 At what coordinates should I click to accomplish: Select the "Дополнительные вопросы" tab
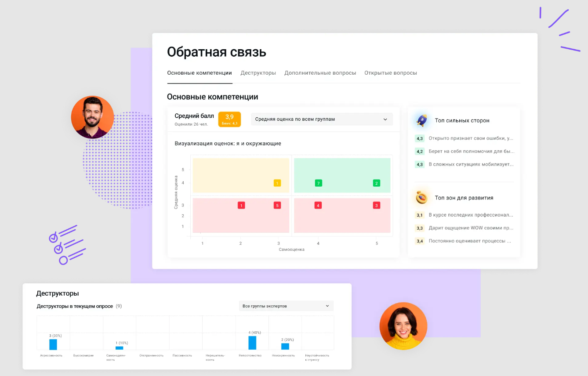tap(320, 73)
